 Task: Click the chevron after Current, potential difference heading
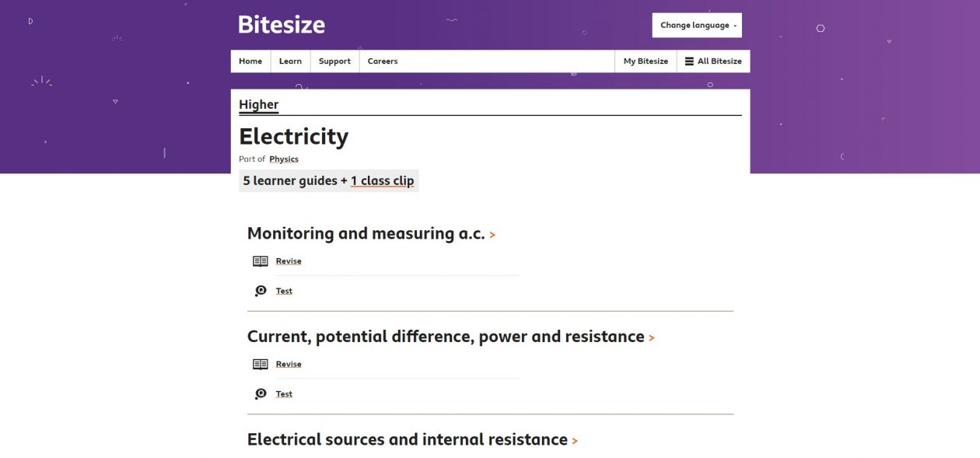[652, 338]
